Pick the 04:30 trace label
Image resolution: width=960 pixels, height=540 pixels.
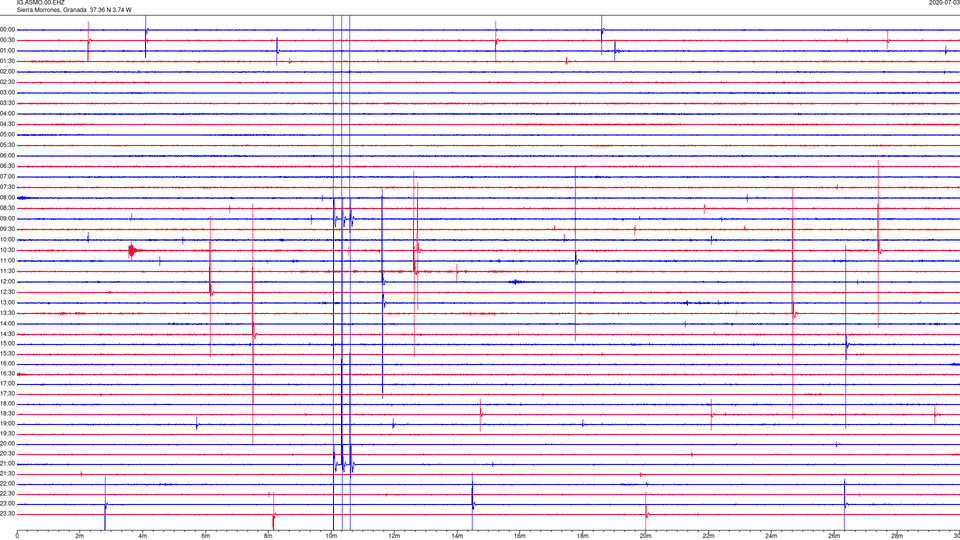[7, 124]
